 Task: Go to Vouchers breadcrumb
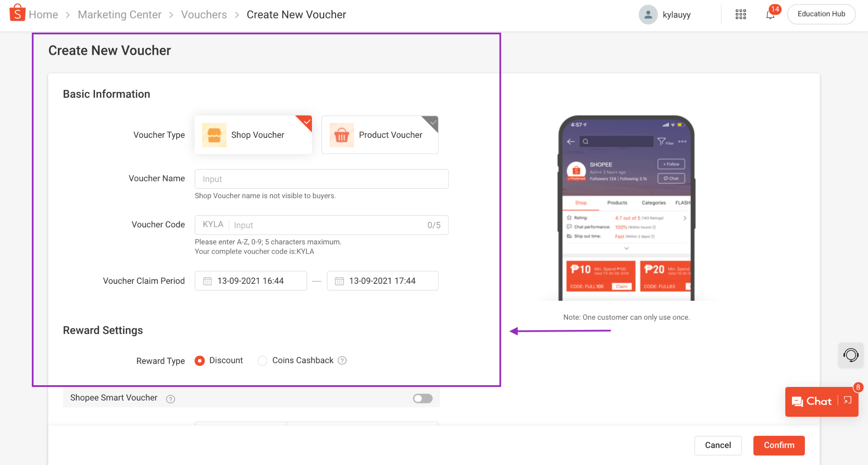(x=204, y=14)
